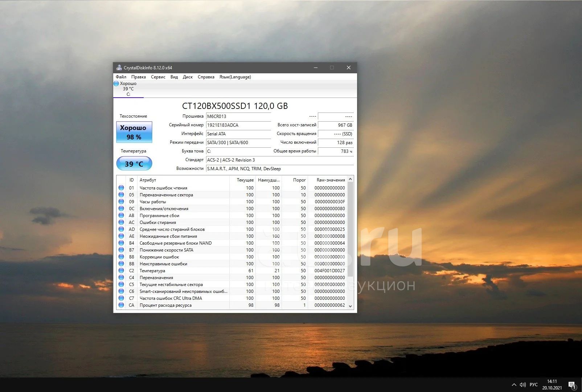
Task: Click the blue health orb in the disk tab
Action: click(116, 83)
